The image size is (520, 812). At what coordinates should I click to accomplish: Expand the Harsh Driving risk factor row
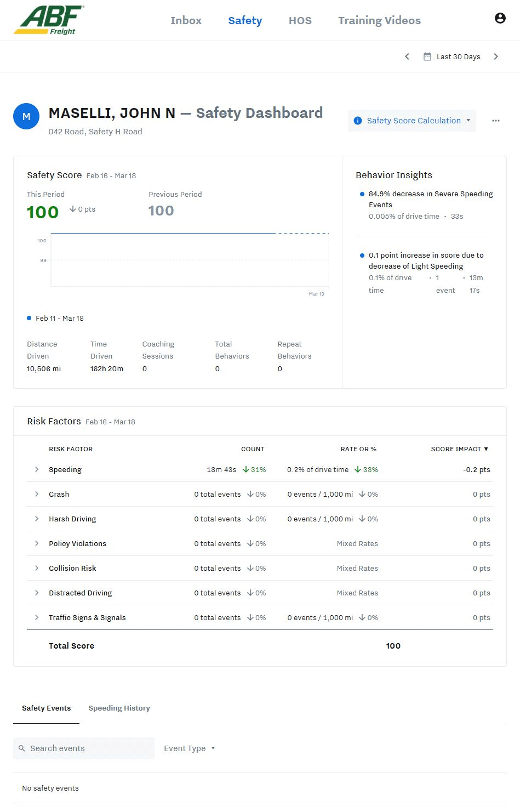[37, 519]
